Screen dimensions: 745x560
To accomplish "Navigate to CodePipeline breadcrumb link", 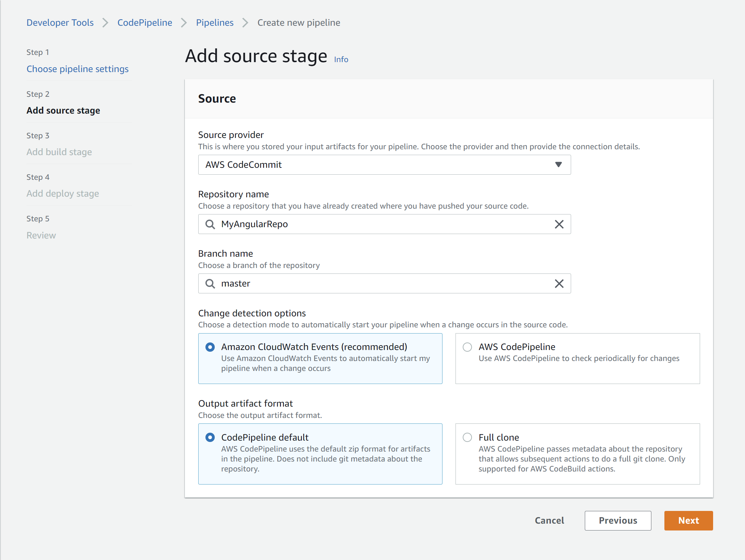I will pyautogui.click(x=145, y=23).
